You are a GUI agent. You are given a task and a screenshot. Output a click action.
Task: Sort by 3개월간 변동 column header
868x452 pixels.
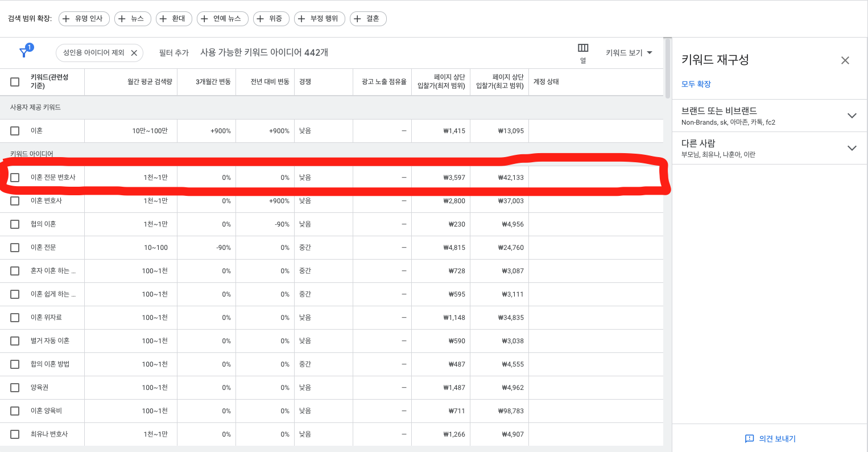(213, 82)
